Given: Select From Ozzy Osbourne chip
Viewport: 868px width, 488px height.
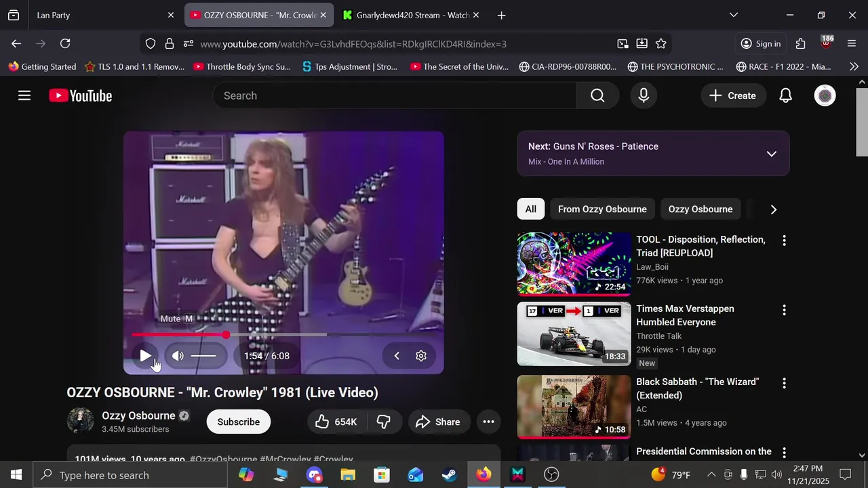Looking at the screenshot, I should [x=602, y=209].
